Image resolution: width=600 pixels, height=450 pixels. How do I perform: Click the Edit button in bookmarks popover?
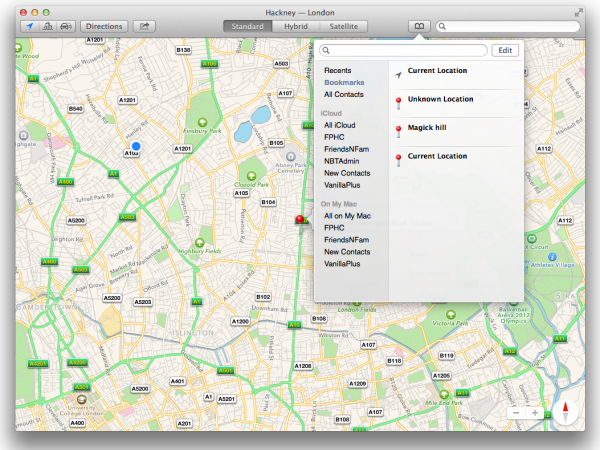(505, 51)
